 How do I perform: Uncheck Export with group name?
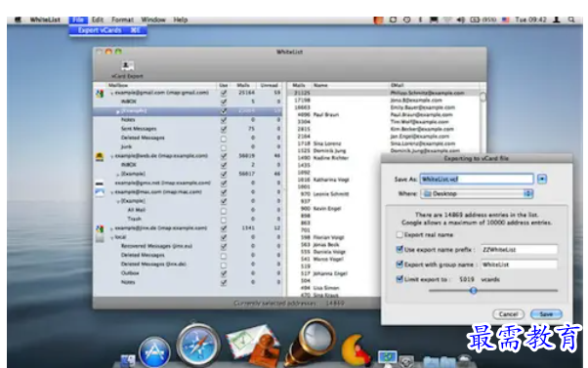click(x=399, y=265)
